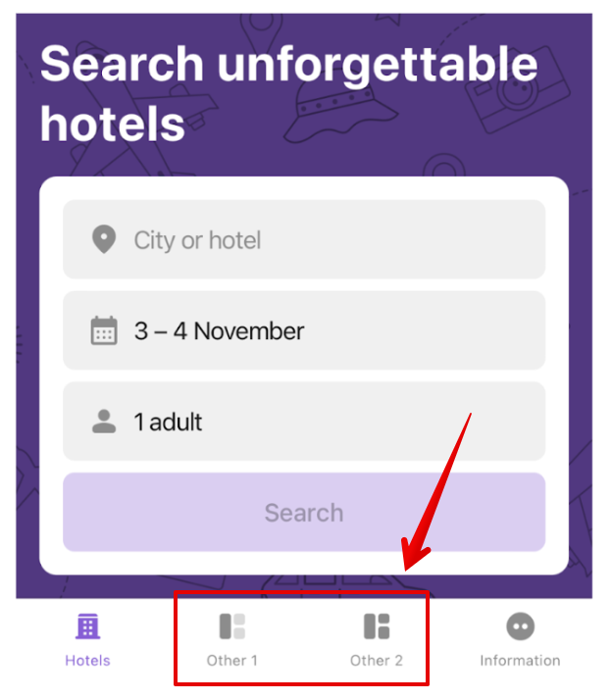Tap the location pin icon
612x700 pixels.
104,239
